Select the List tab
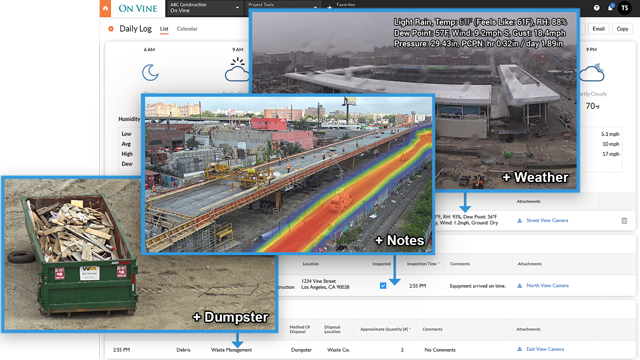 pos(164,29)
